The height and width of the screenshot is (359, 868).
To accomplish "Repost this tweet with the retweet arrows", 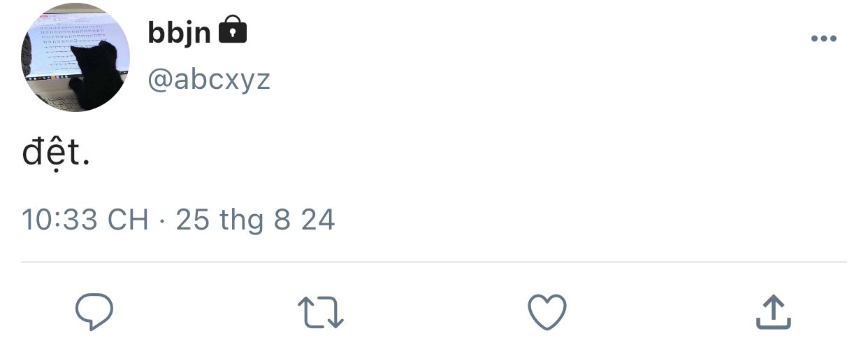I will pyautogui.click(x=321, y=312).
